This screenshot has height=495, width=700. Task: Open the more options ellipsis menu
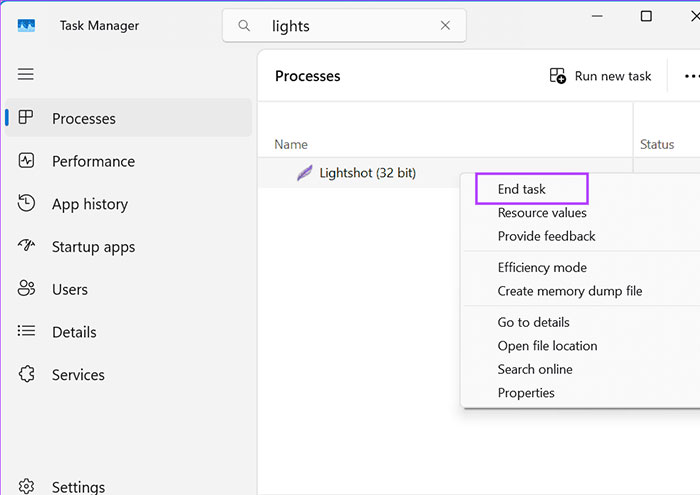(690, 76)
